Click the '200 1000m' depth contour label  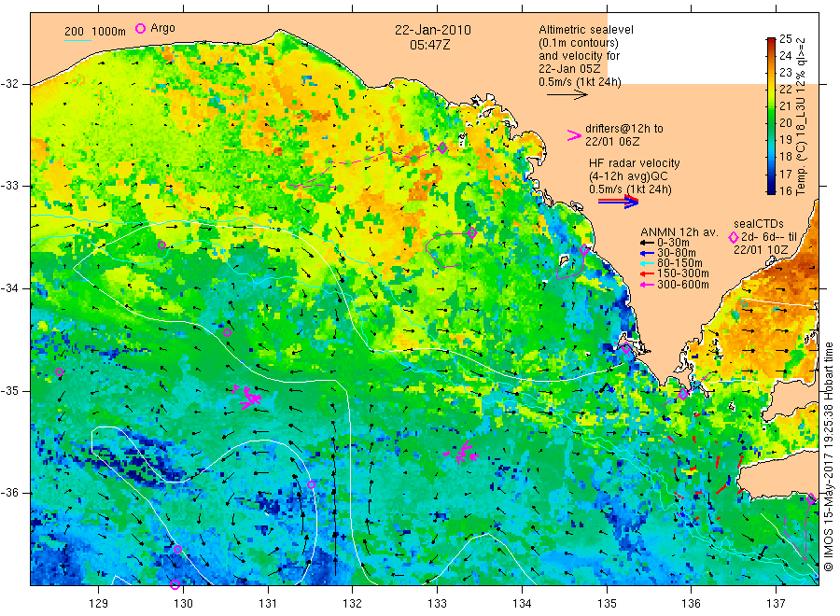click(x=95, y=32)
